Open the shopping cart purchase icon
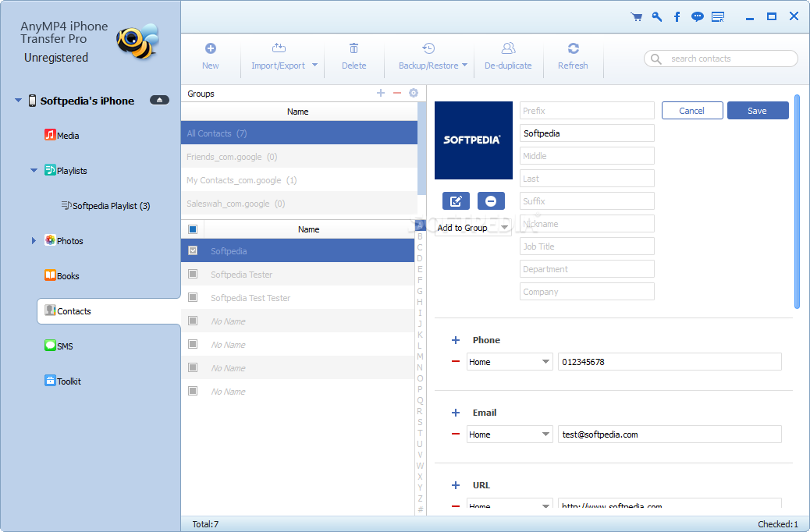Screen dimensions: 810x532 (637, 17)
